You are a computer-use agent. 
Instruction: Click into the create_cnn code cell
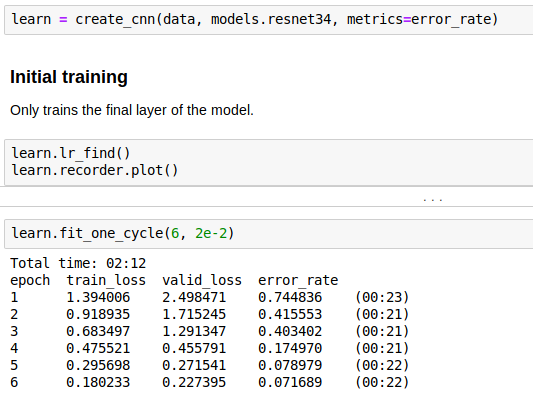[269, 20]
